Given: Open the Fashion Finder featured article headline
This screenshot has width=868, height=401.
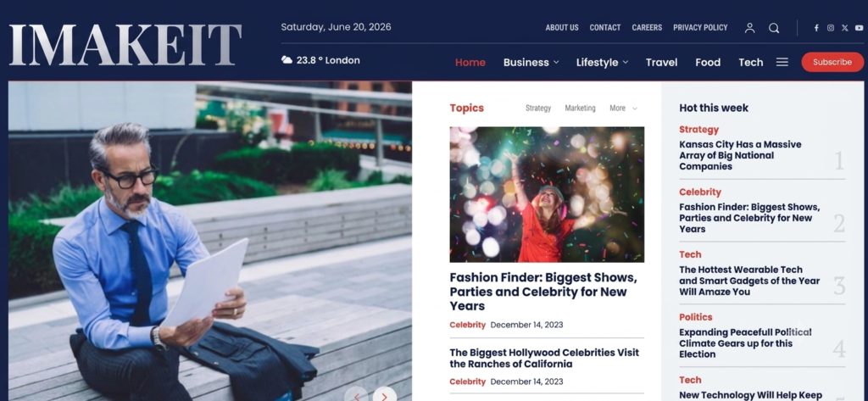Looking at the screenshot, I should click(543, 292).
